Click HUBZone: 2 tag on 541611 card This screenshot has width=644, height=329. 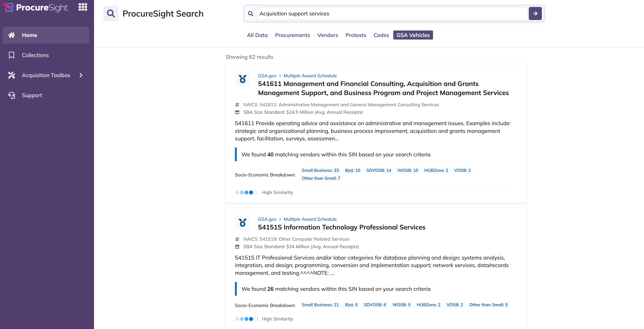[x=436, y=170]
